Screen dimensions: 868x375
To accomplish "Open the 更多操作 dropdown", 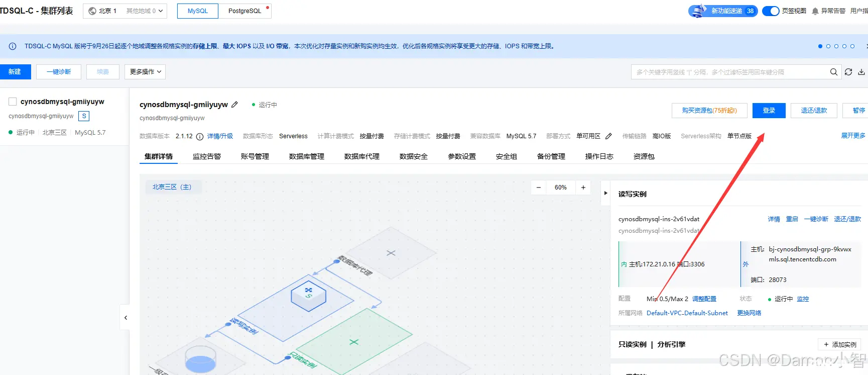I will (x=145, y=72).
